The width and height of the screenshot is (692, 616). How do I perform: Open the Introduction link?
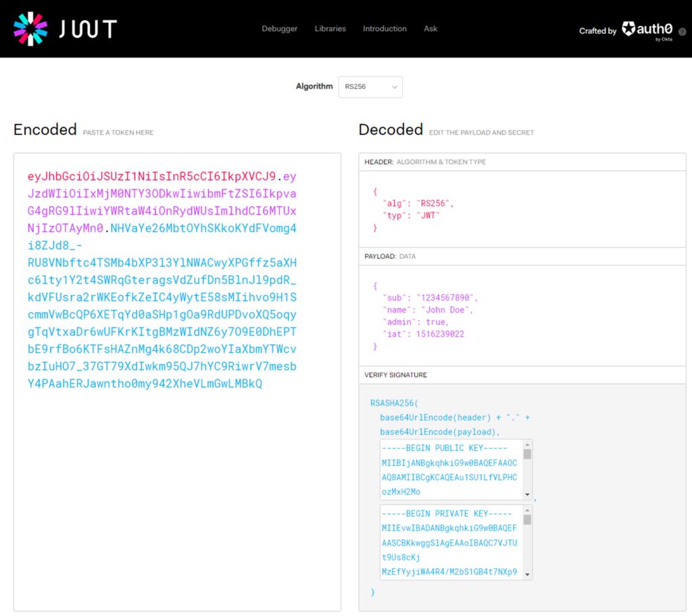(385, 29)
